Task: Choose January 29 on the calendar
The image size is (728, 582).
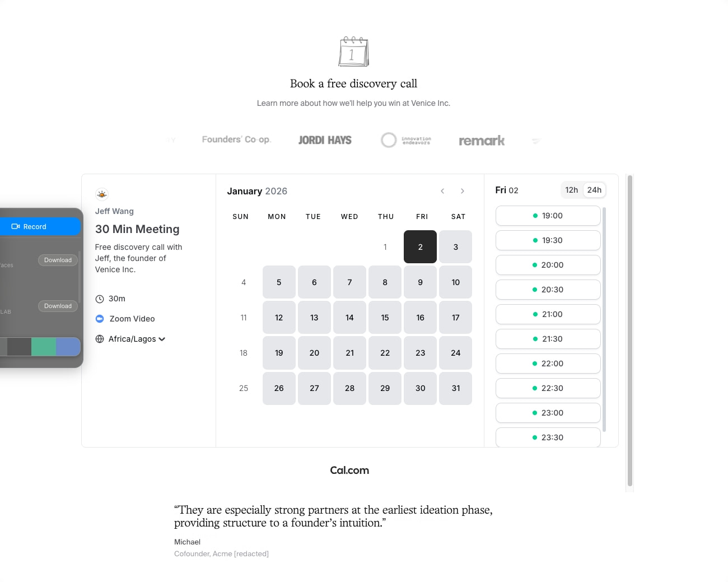Action: [x=385, y=388]
